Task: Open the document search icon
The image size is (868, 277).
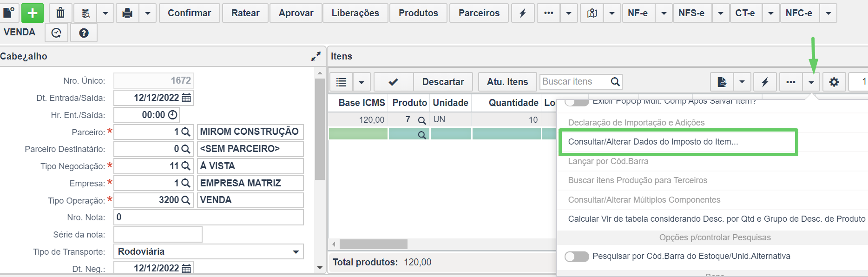Action: tap(85, 13)
